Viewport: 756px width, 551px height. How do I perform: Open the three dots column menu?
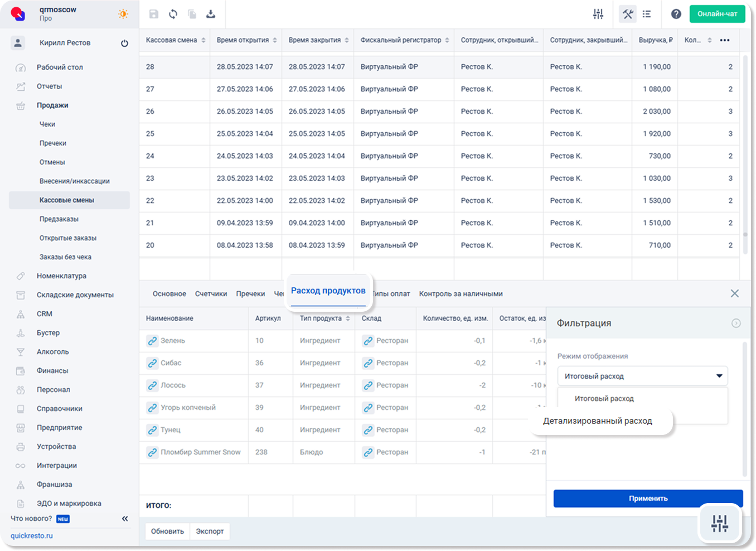pyautogui.click(x=724, y=40)
